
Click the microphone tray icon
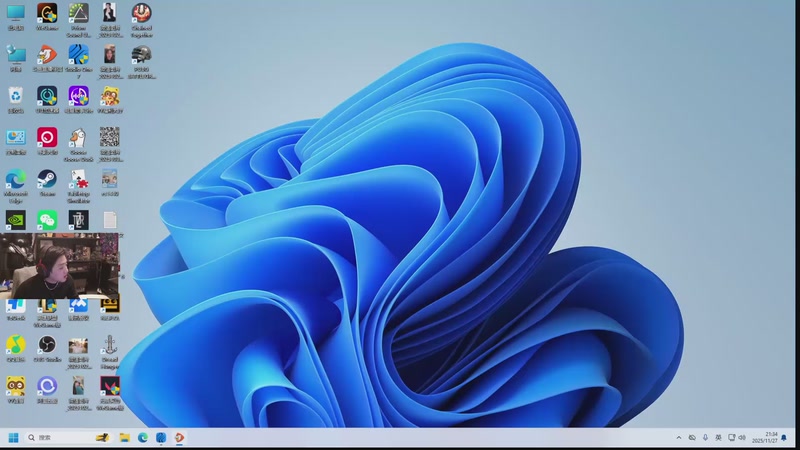(x=706, y=438)
